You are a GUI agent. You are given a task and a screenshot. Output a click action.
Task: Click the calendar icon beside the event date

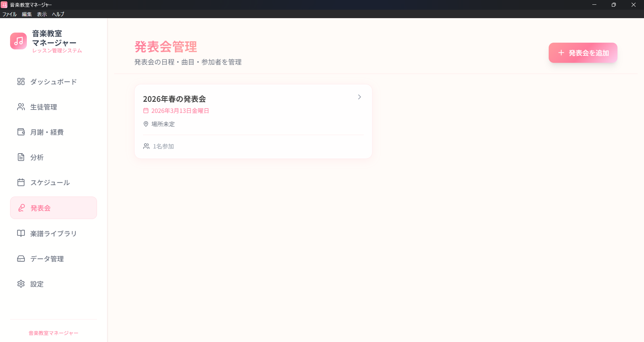click(x=146, y=111)
